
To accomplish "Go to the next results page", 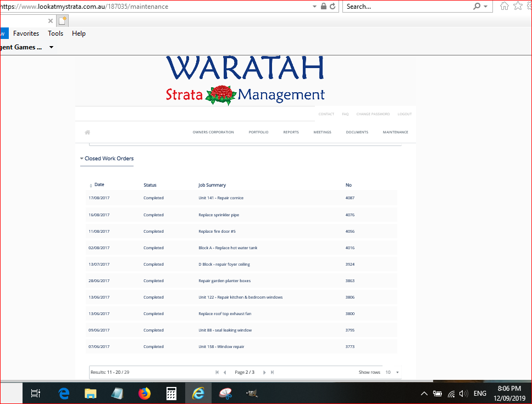I will [x=264, y=372].
